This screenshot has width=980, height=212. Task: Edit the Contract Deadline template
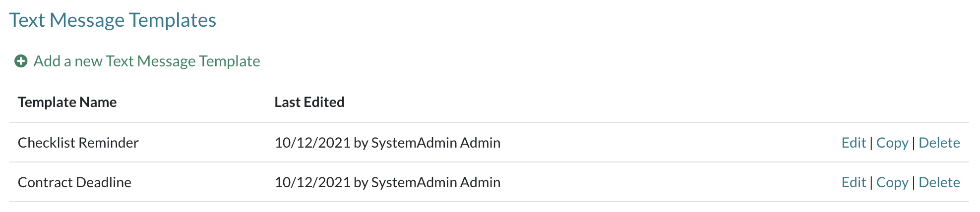point(854,182)
